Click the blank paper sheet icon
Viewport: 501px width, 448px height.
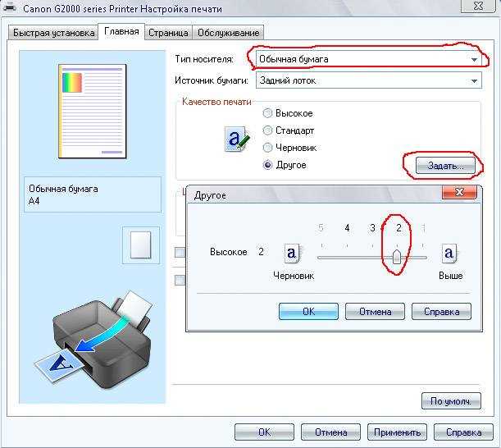[x=140, y=245]
